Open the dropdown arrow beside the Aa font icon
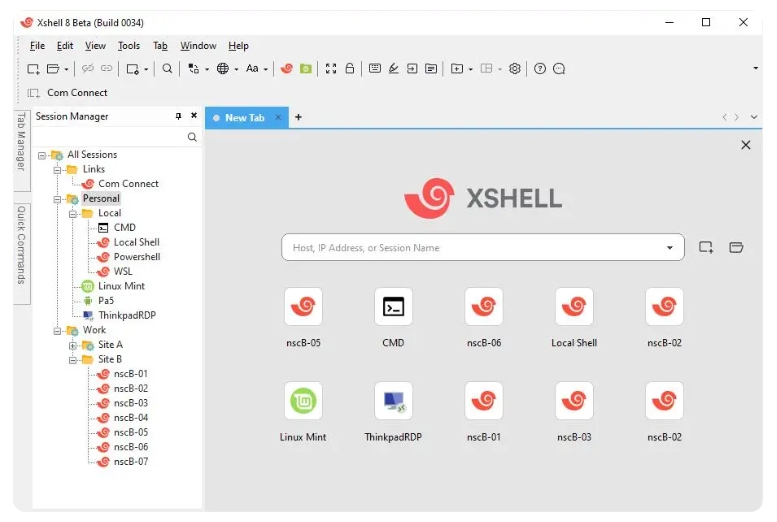This screenshot has width=777, height=522. click(266, 69)
